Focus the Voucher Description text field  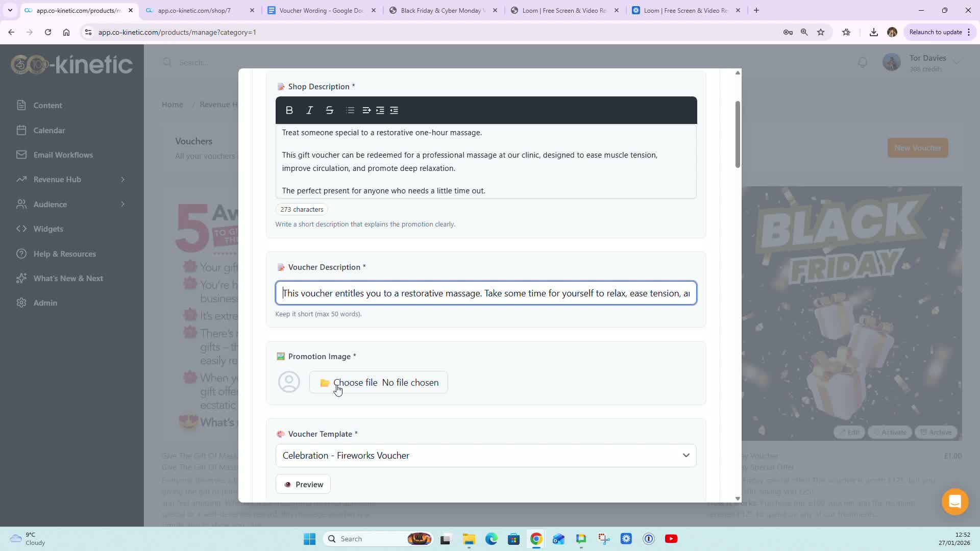click(x=486, y=293)
